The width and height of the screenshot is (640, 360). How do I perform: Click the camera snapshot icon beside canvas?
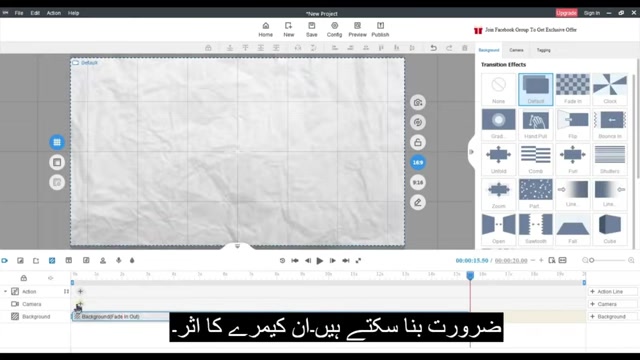[418, 102]
